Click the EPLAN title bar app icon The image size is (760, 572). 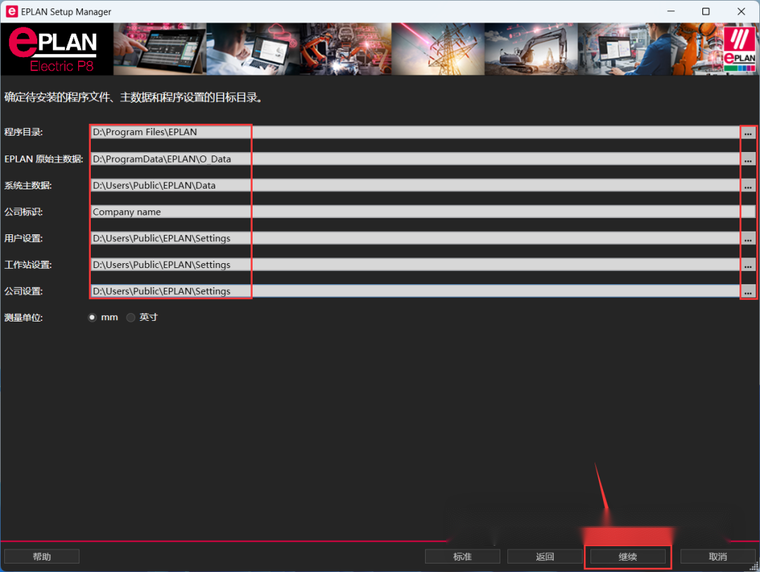11,11
